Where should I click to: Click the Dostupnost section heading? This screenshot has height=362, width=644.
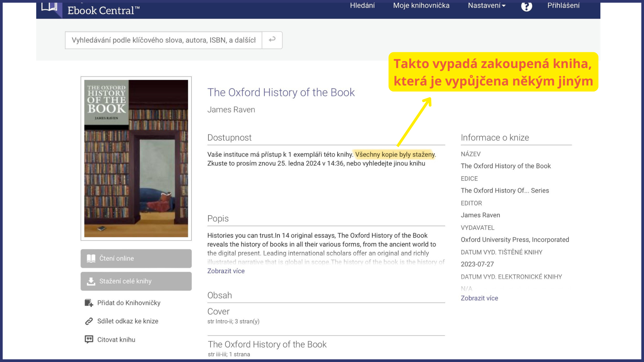pyautogui.click(x=229, y=137)
